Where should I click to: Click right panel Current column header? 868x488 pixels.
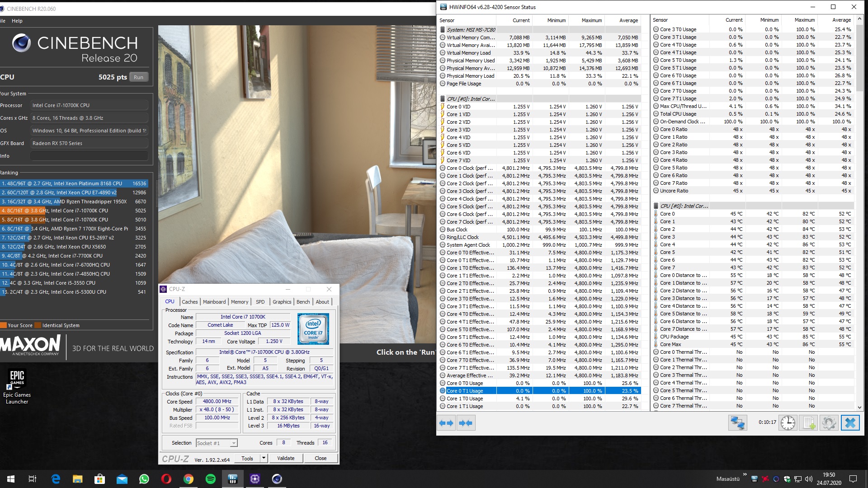(x=727, y=20)
